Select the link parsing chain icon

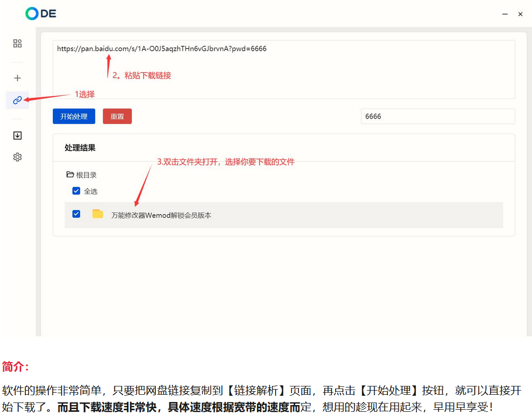(x=18, y=100)
